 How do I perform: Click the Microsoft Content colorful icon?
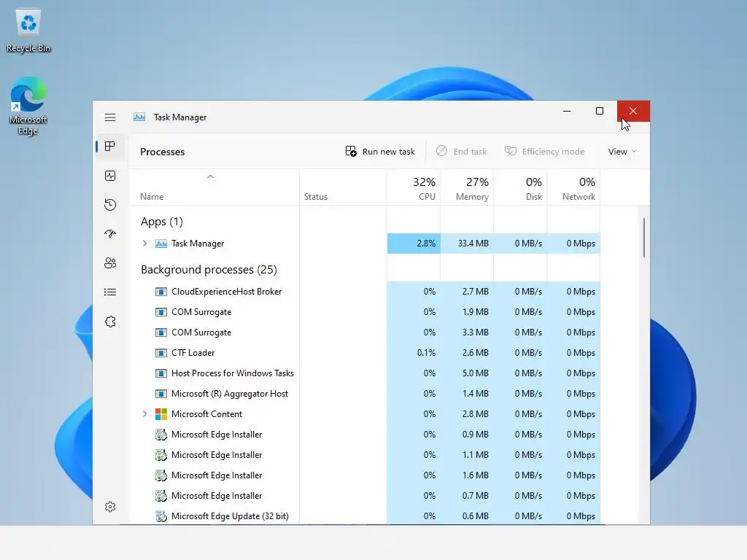(x=161, y=414)
